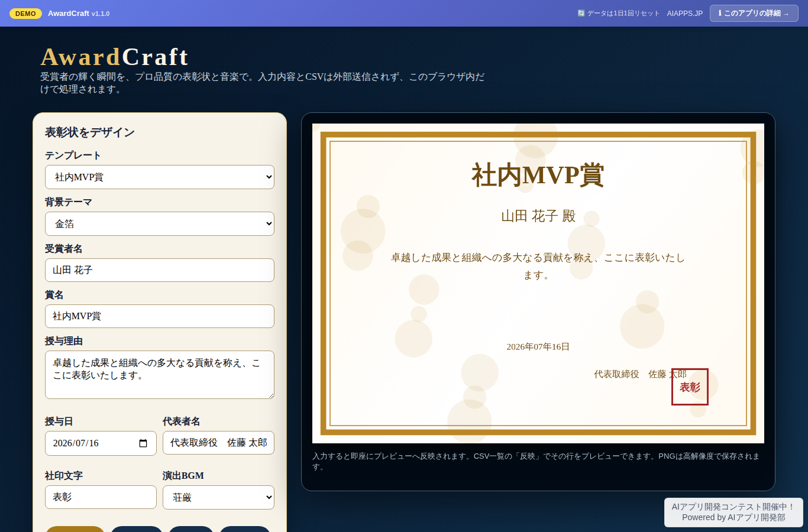Click the AwardCraft v1.1.0 header title
The height and width of the screenshot is (532, 808).
pyautogui.click(x=79, y=13)
